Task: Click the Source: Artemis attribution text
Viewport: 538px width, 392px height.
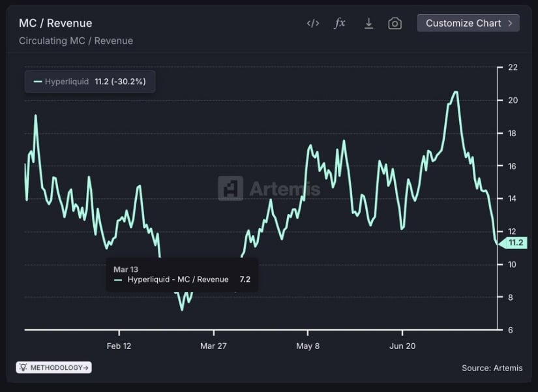Action: [x=492, y=368]
